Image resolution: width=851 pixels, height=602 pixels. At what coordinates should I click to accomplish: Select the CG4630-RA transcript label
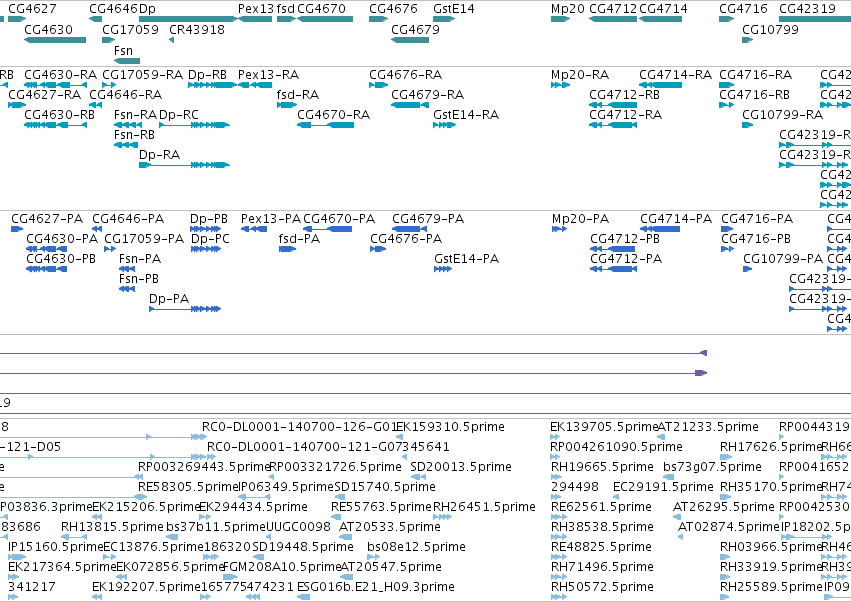pyautogui.click(x=60, y=74)
